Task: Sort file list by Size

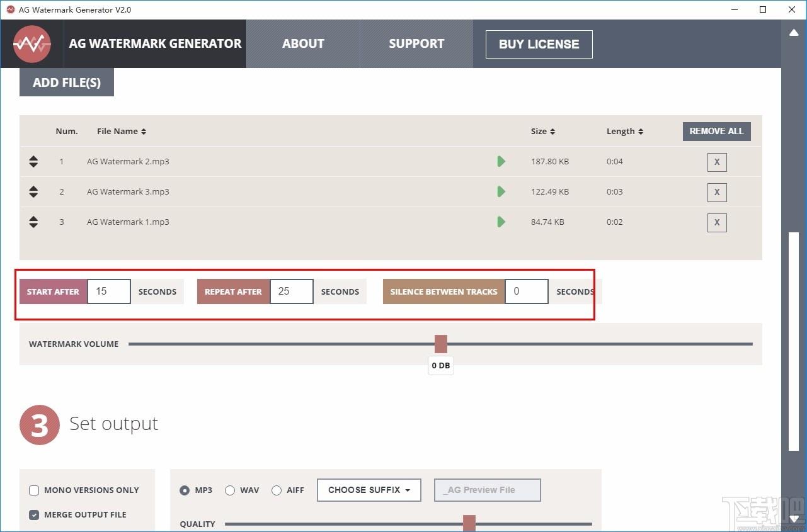Action: pyautogui.click(x=543, y=131)
